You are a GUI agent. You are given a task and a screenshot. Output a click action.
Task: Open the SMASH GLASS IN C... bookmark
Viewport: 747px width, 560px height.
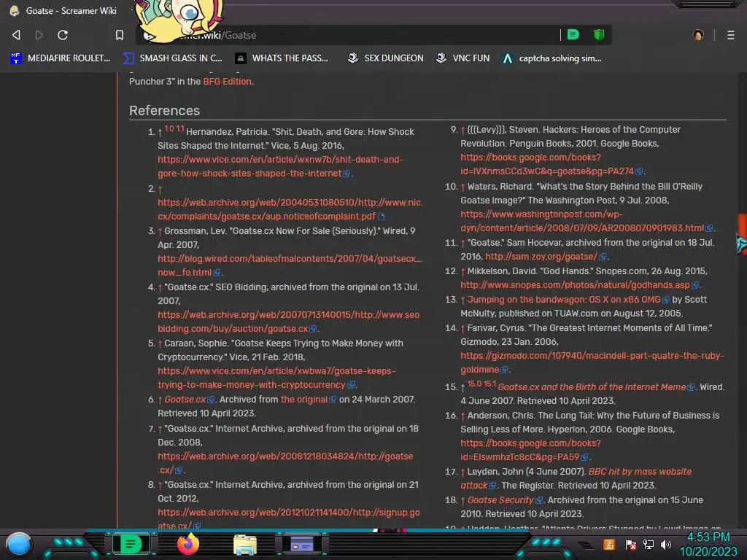point(172,58)
